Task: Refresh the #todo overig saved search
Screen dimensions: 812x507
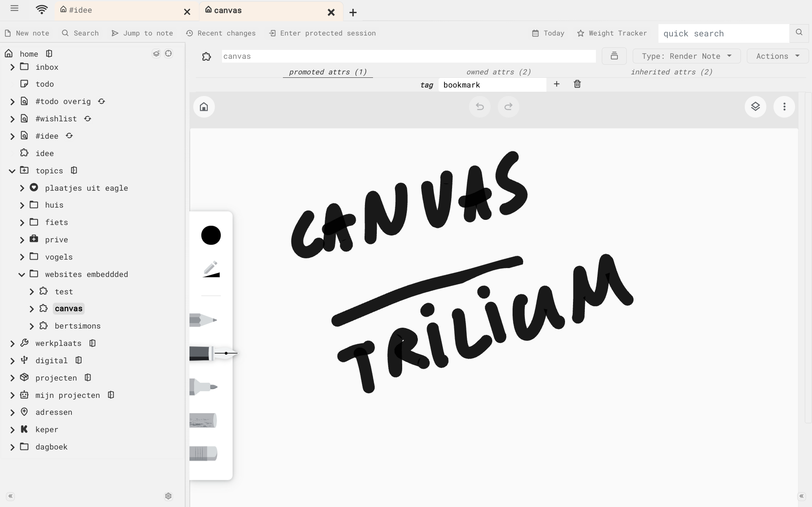Action: pos(101,101)
